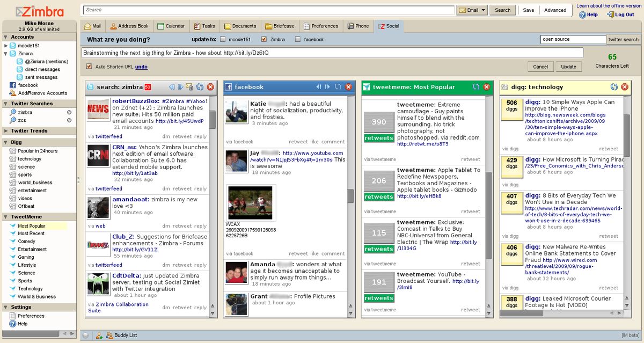Move search: zimbra card right
Image resolution: width=644 pixels, height=343 pixels.
pyautogui.click(x=180, y=87)
